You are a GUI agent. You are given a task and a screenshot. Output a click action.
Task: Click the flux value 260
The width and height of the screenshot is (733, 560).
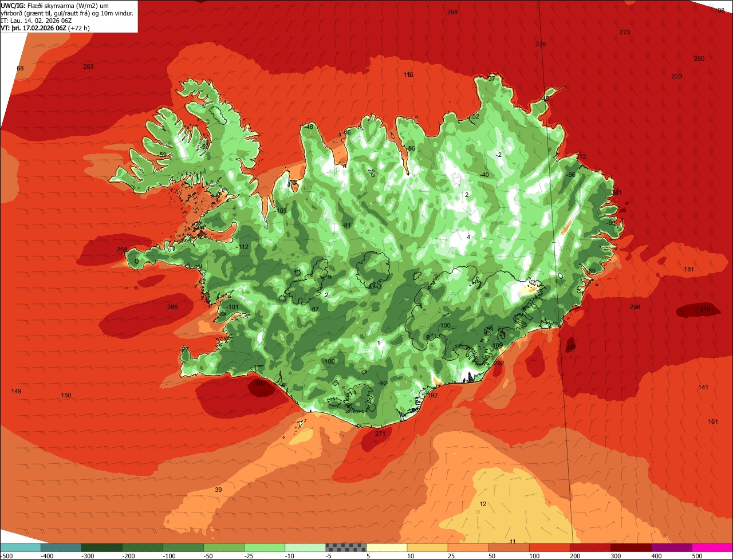[699, 58]
